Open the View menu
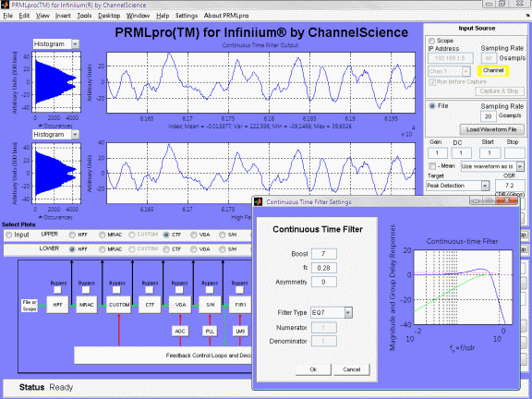This screenshot has width=532, height=399. click(42, 16)
